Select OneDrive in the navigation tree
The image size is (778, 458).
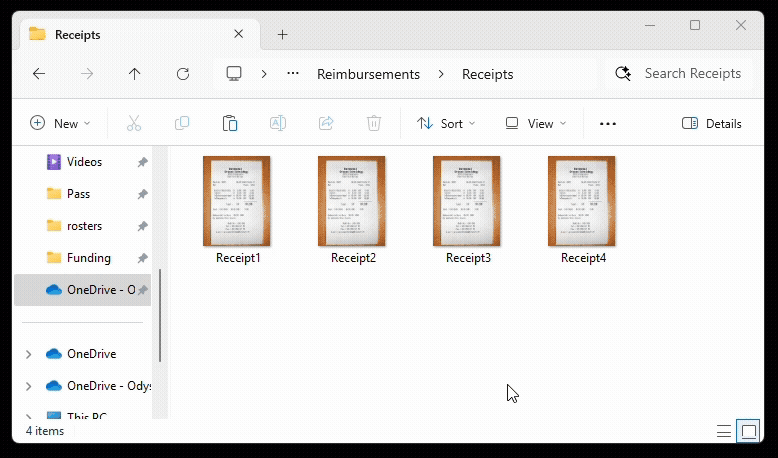(91, 354)
